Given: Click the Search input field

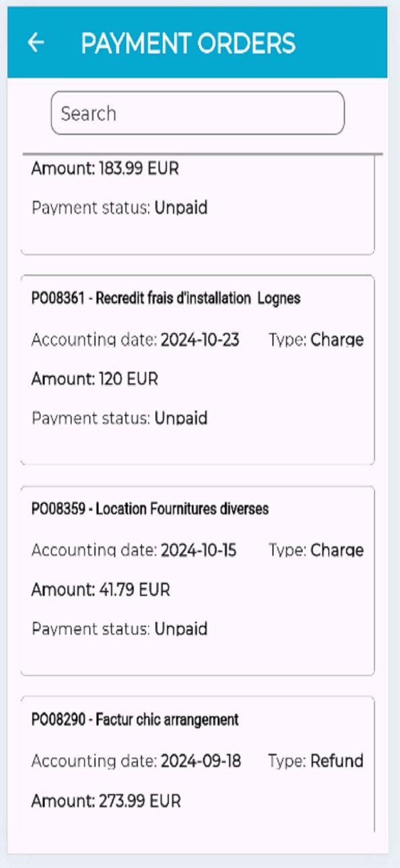Looking at the screenshot, I should tap(198, 113).
